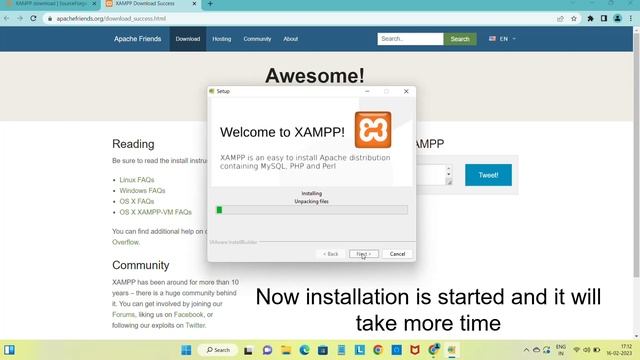Image resolution: width=640 pixels, height=360 pixels.
Task: Open a new browser tab
Action: (210, 4)
